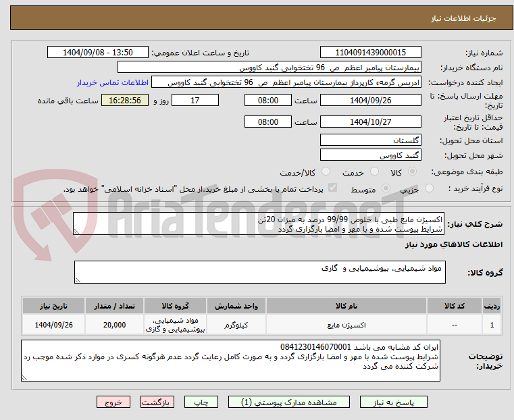Select the خدمت radio button

coord(374,172)
